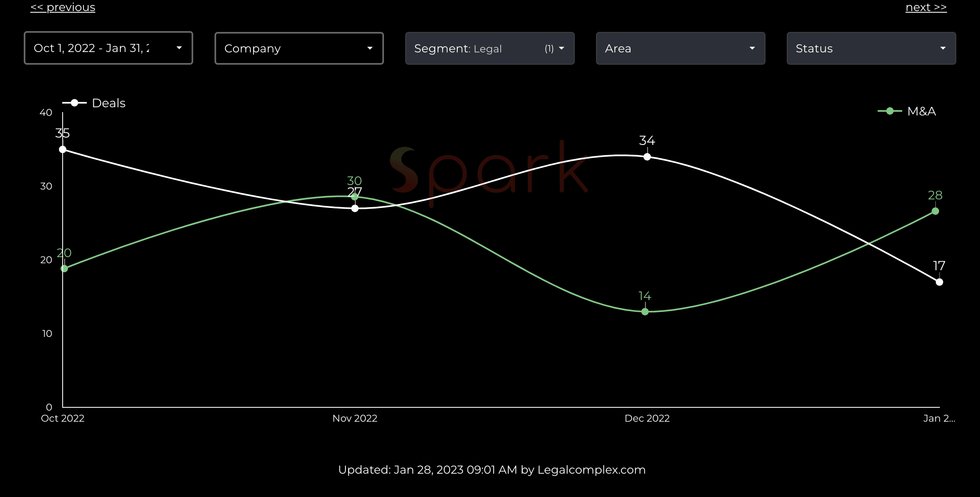Click the Deals data point labeled 35
The image size is (980, 497).
[x=63, y=149]
